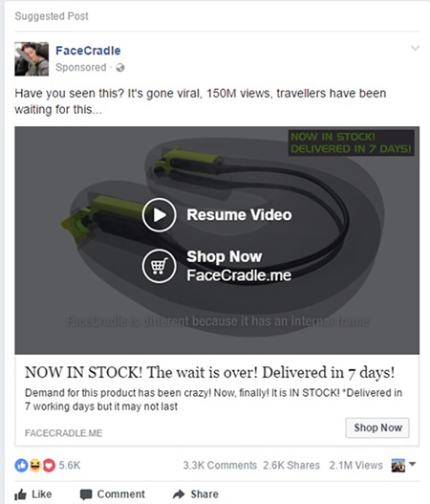430x504 pixels.
Task: Open the 2.6K Shares link
Action: click(x=291, y=465)
